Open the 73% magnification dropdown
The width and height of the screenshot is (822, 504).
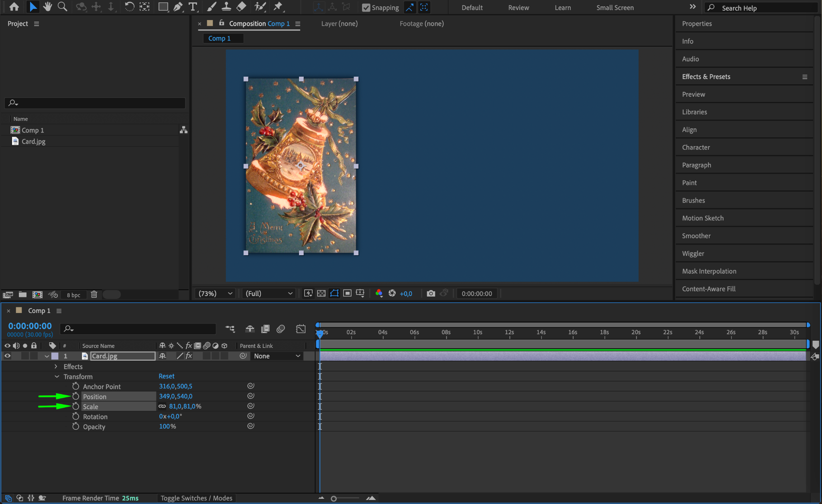[215, 293]
